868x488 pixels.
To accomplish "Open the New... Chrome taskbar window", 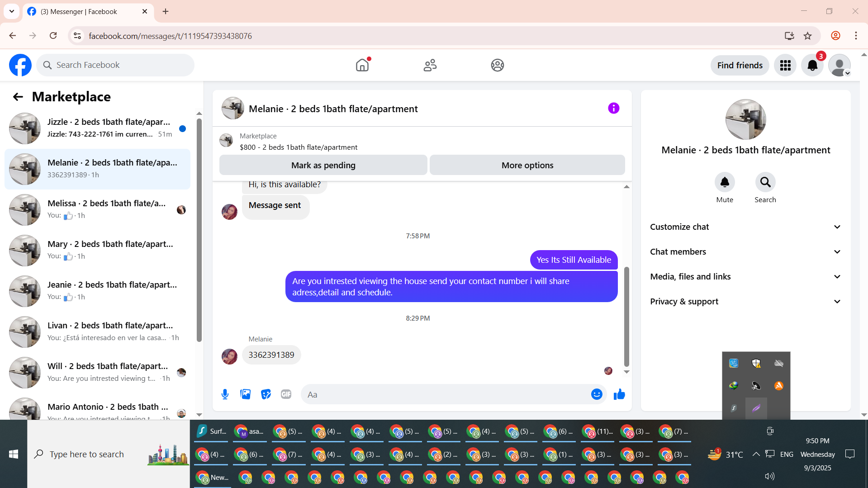I will pos(213,477).
